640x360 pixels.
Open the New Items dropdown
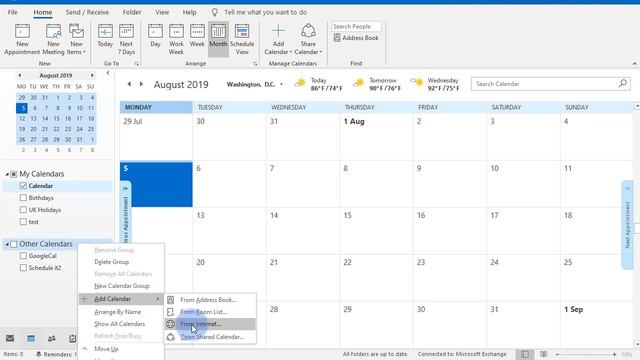[76, 39]
